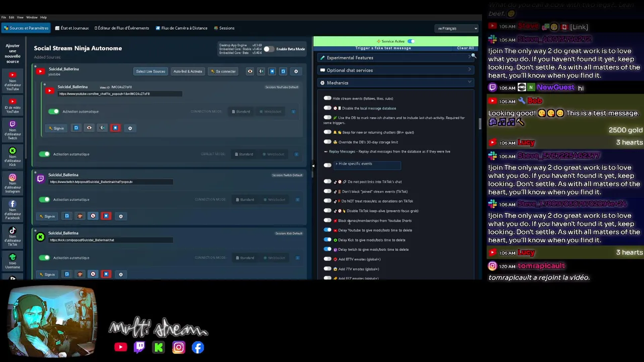Click Sign-in under the YouTube source
This screenshot has width=644, height=362.
(56, 128)
